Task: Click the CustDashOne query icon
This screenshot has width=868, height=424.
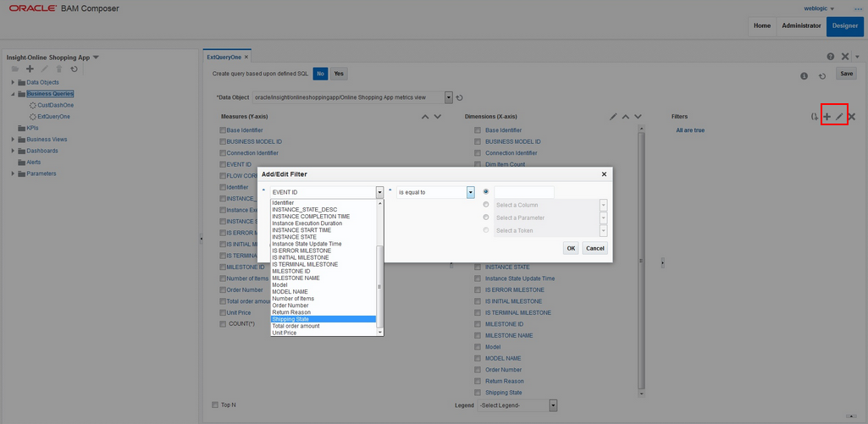Action: (x=33, y=105)
